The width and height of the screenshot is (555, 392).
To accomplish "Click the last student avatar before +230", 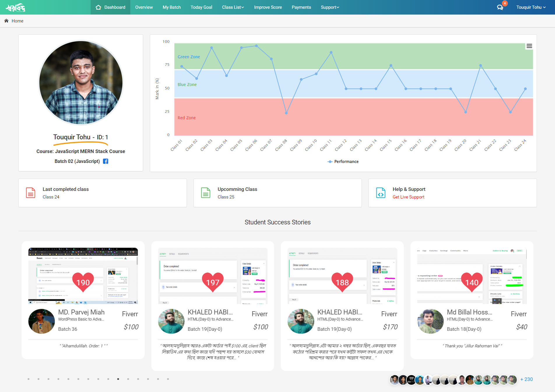I will click(512, 380).
